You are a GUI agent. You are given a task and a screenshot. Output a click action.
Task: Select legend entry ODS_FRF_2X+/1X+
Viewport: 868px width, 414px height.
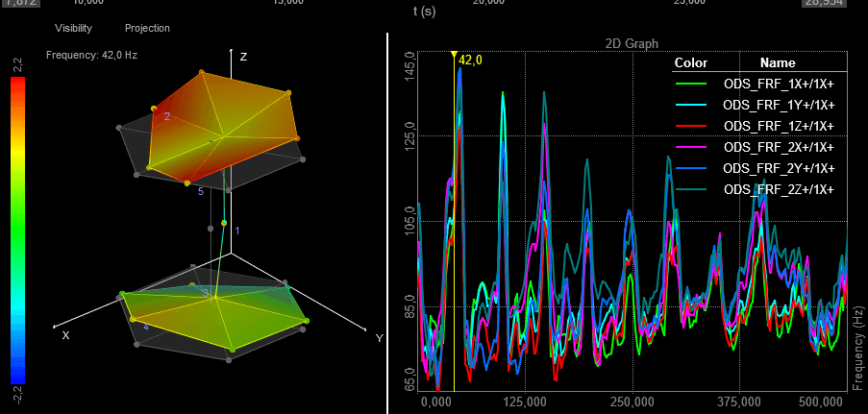(x=779, y=147)
